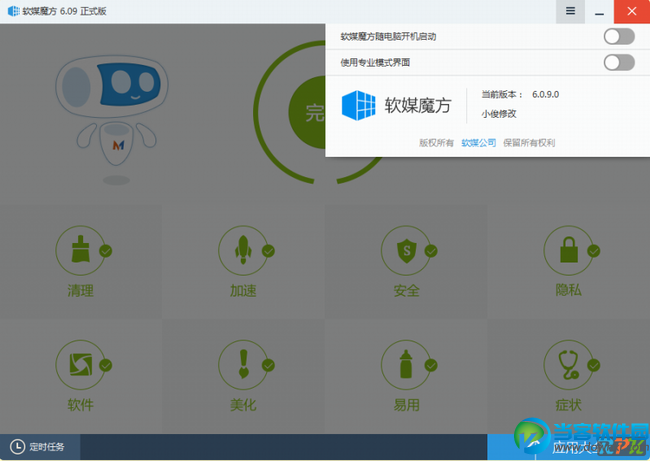This screenshot has width=650, height=461.
Task: Select the 症状 stethoscope diagnosis icon
Action: (569, 364)
